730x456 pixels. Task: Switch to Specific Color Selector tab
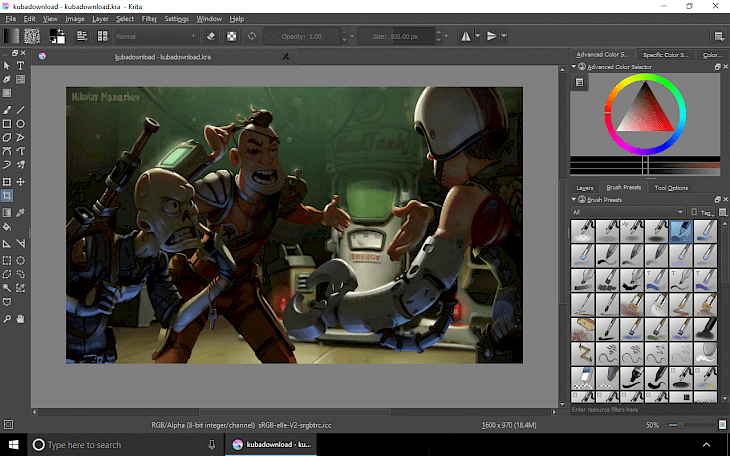click(x=665, y=55)
